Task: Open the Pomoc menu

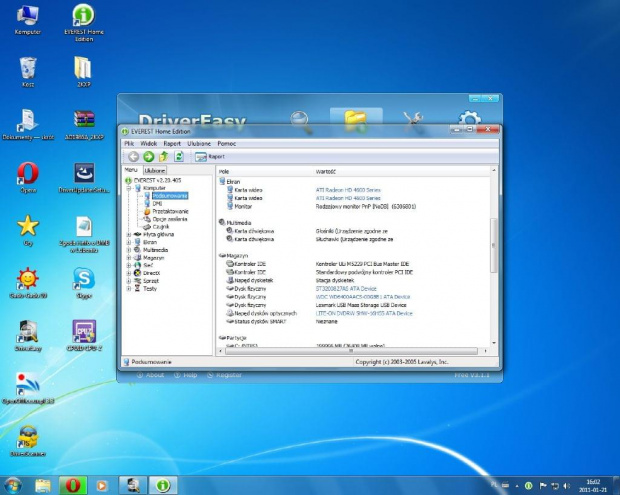Action: (227, 144)
